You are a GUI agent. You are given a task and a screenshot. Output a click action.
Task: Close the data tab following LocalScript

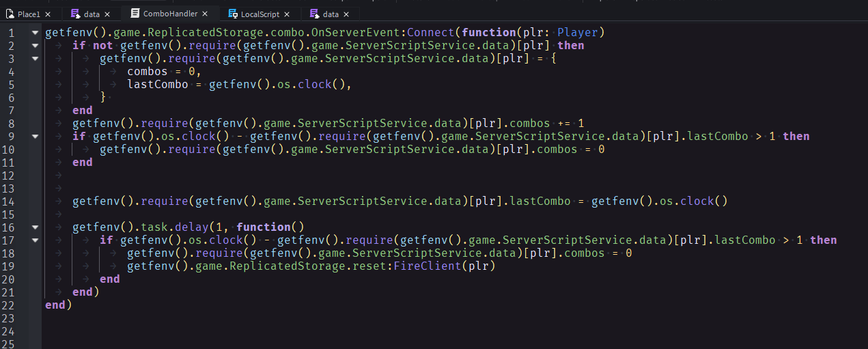(347, 14)
